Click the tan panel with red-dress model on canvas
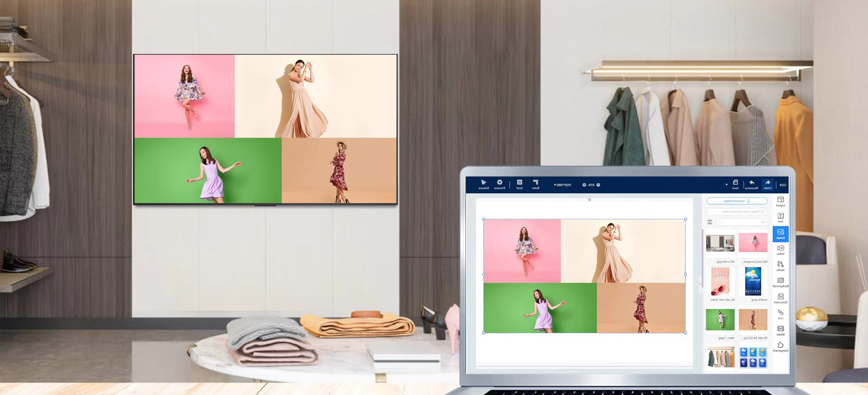The height and width of the screenshot is (395, 868). tap(641, 308)
